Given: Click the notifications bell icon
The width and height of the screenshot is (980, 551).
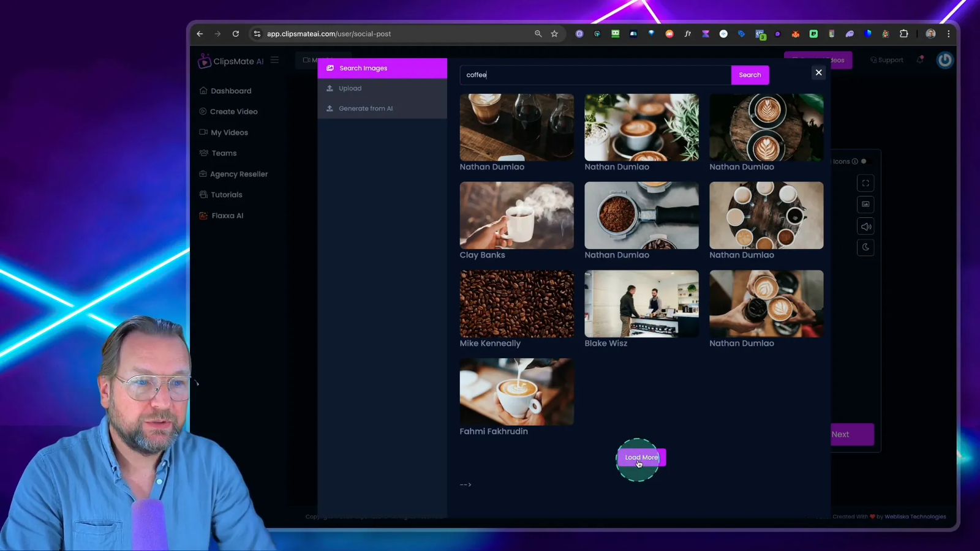Looking at the screenshot, I should click(920, 60).
